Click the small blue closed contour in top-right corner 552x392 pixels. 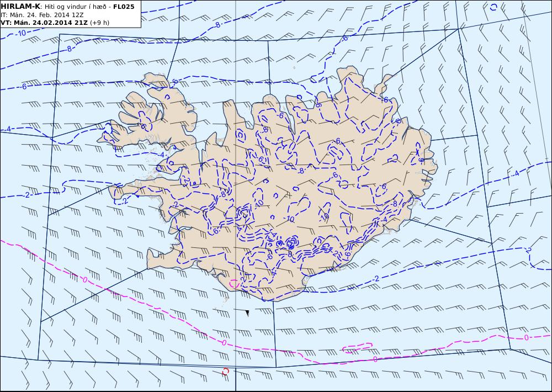click(x=493, y=7)
